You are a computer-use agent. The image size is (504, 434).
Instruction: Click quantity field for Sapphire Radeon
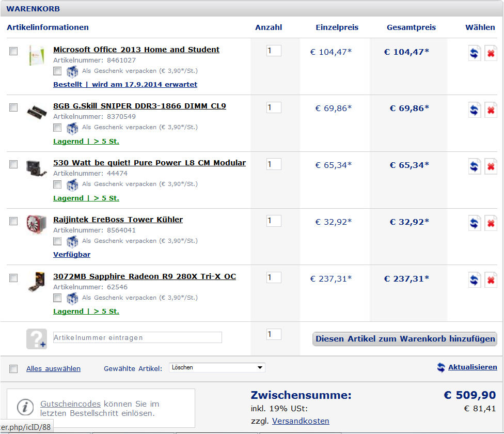(x=274, y=277)
